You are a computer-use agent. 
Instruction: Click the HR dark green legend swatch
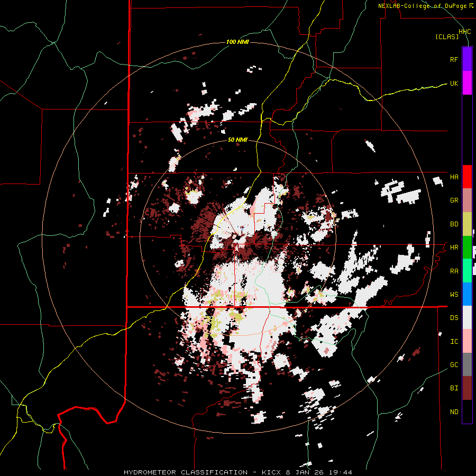(x=467, y=248)
